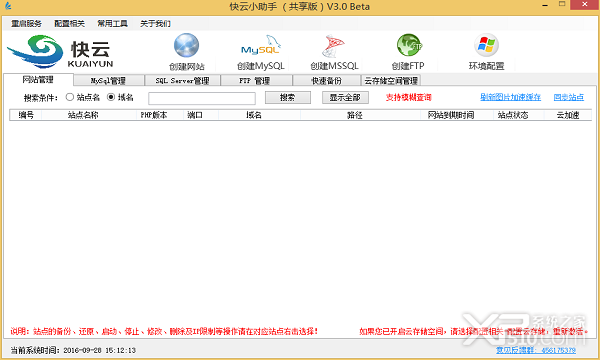Switch to the 云存储空间管理 tab
This screenshot has width=600, height=360.
[x=391, y=81]
